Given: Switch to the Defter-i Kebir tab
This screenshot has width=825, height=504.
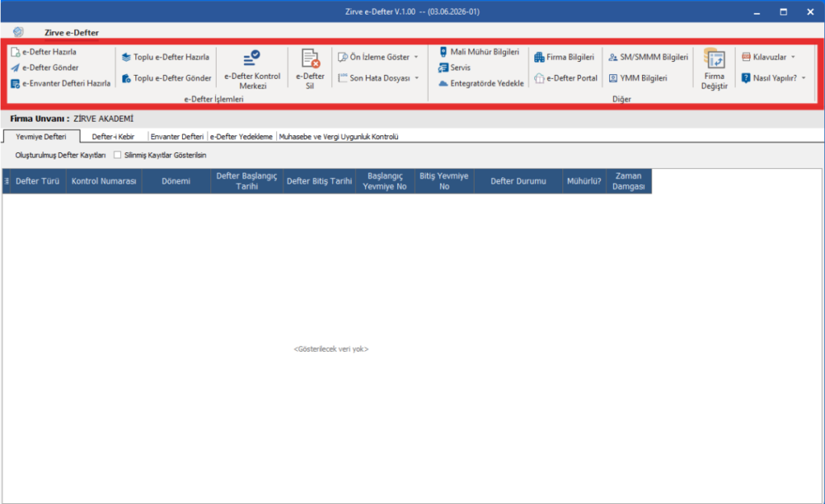Looking at the screenshot, I should coord(113,137).
